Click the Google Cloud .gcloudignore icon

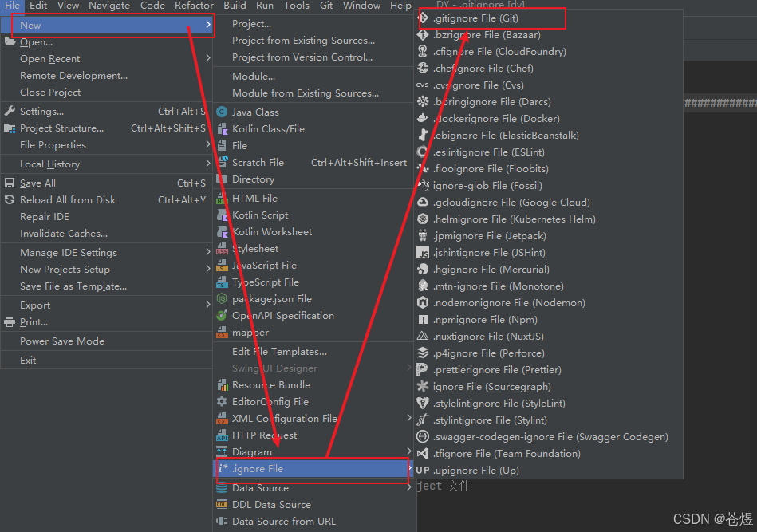[423, 203]
